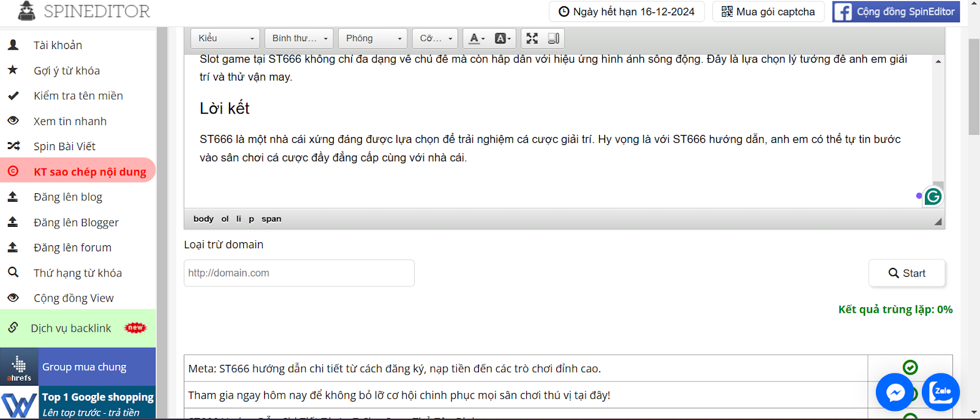Click upload icon beside Đăng lên Blogger

click(x=13, y=222)
